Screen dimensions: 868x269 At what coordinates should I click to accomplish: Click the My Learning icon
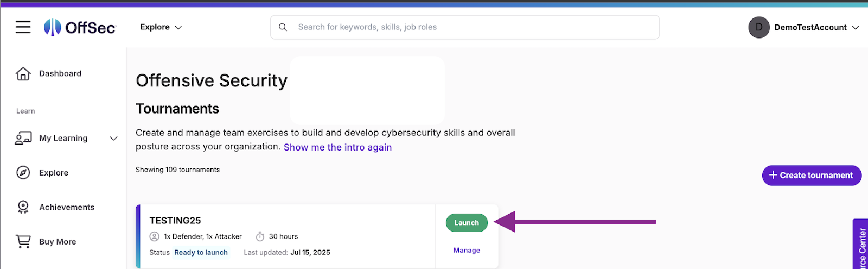23,139
